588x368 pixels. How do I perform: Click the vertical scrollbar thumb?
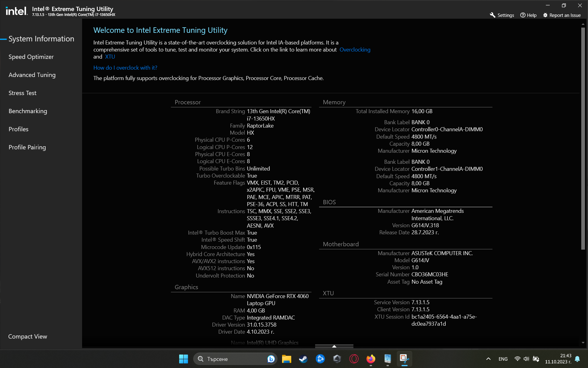pos(583,138)
